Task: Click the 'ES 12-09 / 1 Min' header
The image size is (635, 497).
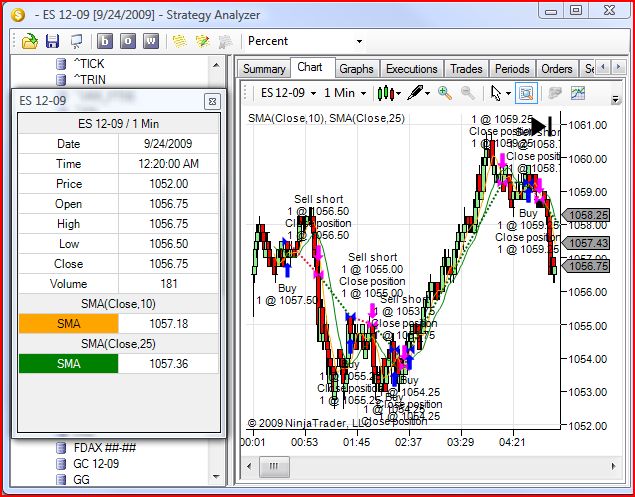Action: [x=119, y=124]
